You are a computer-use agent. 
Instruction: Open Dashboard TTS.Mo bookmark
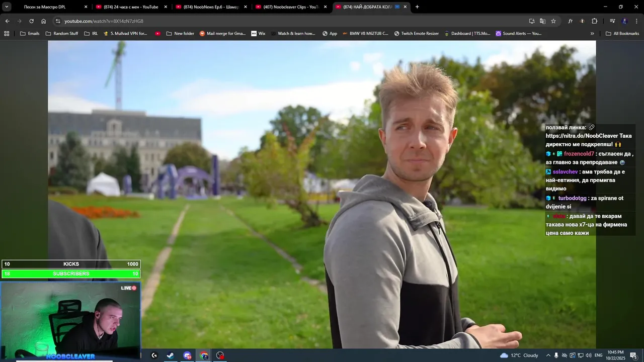tap(467, 34)
